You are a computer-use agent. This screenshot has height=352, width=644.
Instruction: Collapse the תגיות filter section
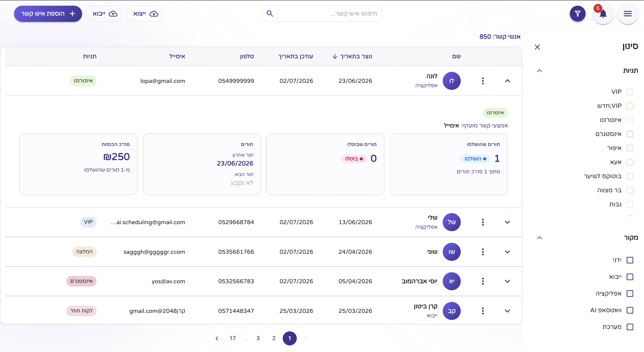pos(540,71)
